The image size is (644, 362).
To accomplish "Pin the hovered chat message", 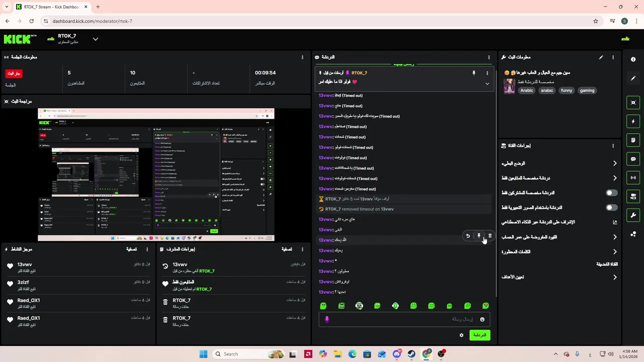I will tap(479, 236).
